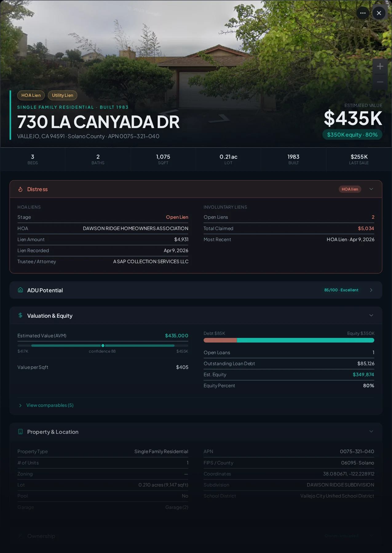Click the 85/100 · Excellent score badge

(x=341, y=290)
